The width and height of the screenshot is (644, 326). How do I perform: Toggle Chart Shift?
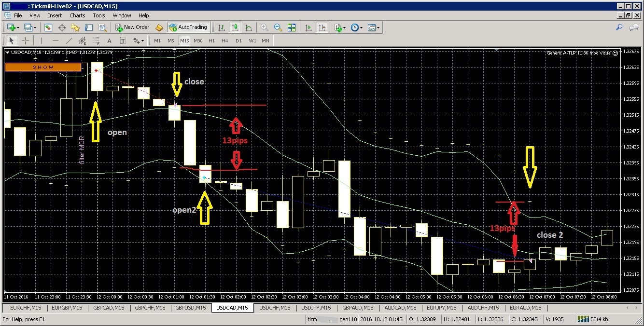pyautogui.click(x=322, y=27)
